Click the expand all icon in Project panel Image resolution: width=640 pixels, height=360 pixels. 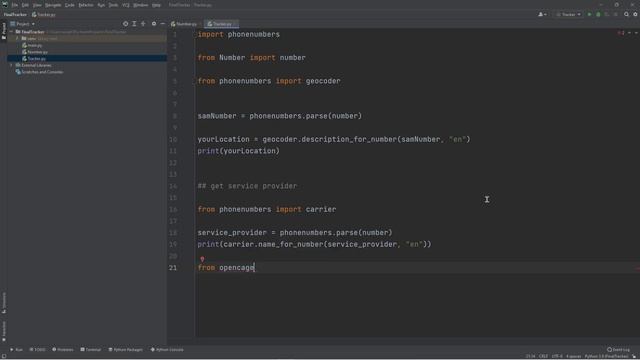(134, 24)
